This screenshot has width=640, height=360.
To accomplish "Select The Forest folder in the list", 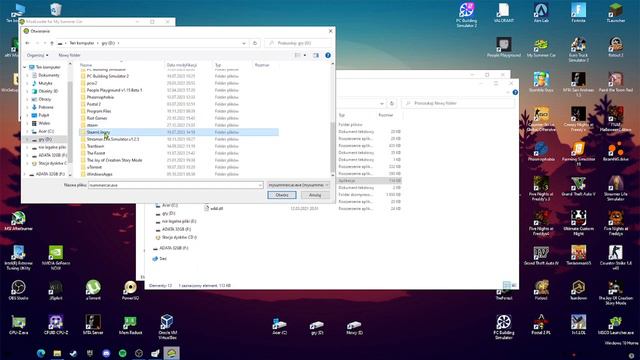I will tap(96, 153).
